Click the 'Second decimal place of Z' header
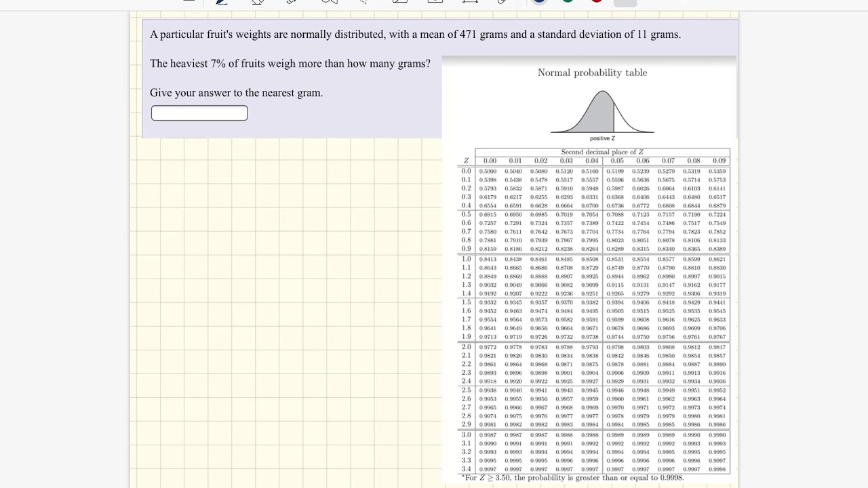Viewport: 868px width, 488px height. tap(602, 152)
